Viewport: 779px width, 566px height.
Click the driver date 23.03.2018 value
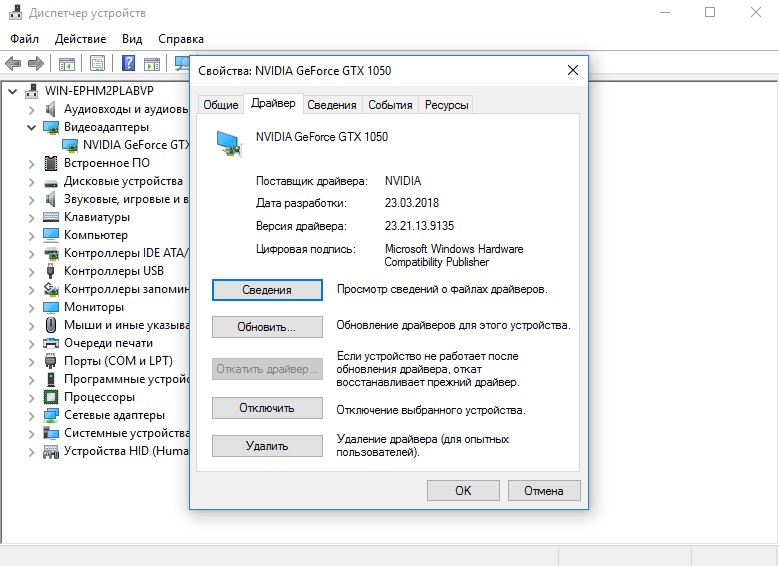[x=412, y=203]
